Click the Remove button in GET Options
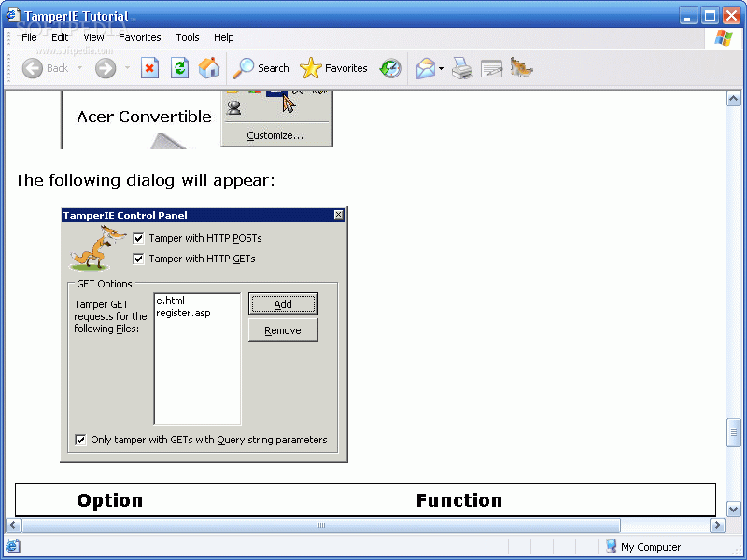 (283, 330)
